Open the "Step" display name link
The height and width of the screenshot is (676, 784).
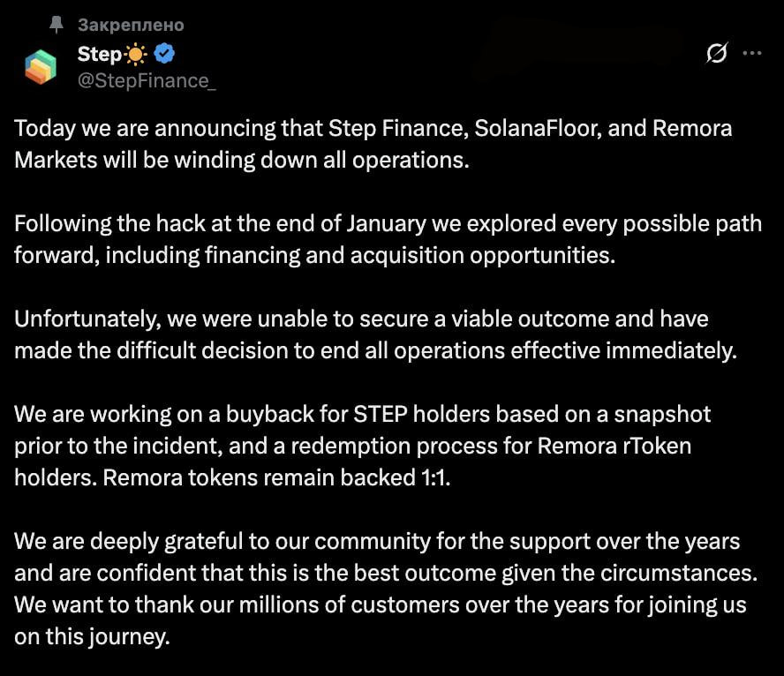point(99,55)
